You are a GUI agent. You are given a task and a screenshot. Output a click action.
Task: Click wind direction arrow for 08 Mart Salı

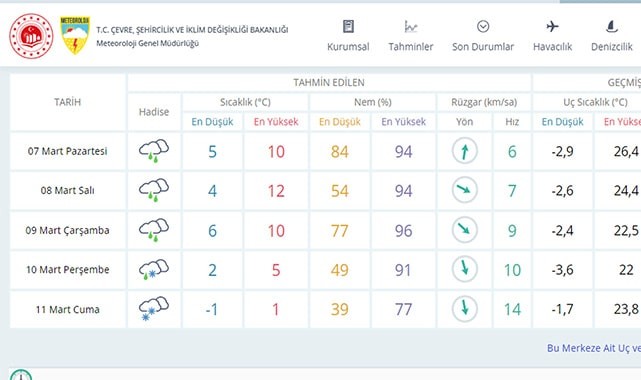(x=465, y=190)
